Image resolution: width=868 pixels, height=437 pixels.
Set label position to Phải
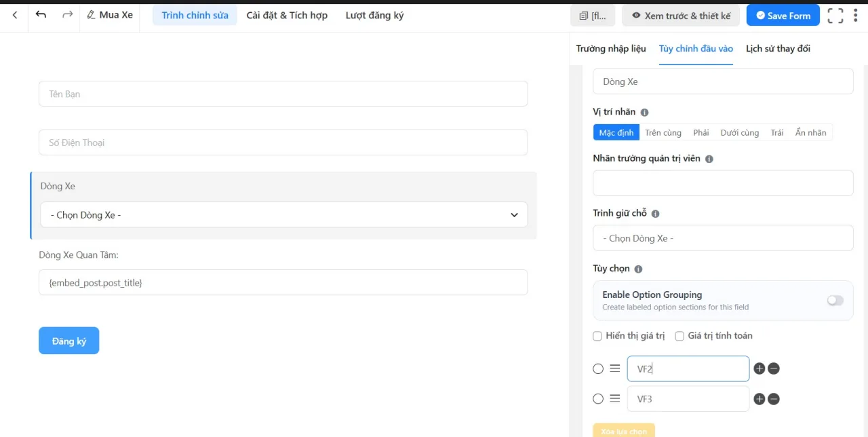[701, 132]
